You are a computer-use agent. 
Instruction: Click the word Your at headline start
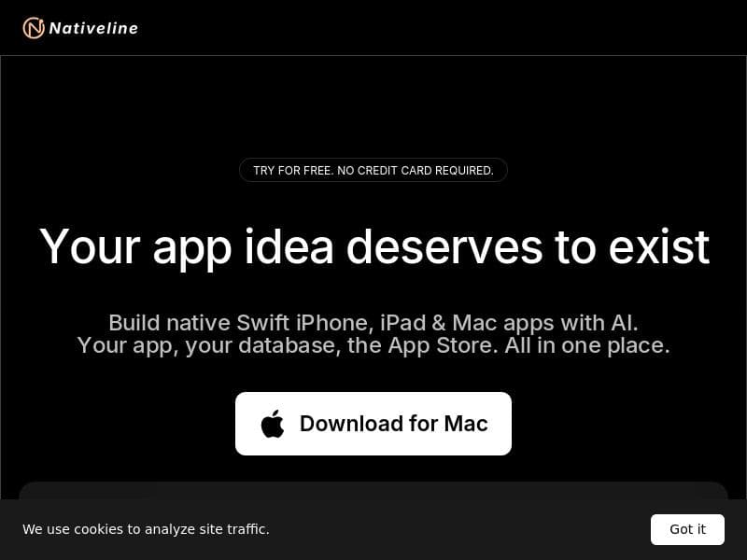[90, 247]
